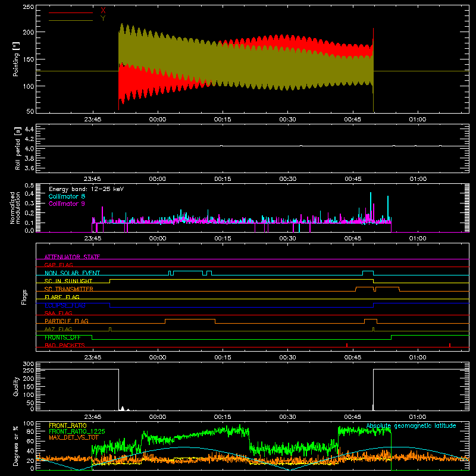Select the red X legend letter
This screenshot has width=476, height=476.
tap(103, 11)
